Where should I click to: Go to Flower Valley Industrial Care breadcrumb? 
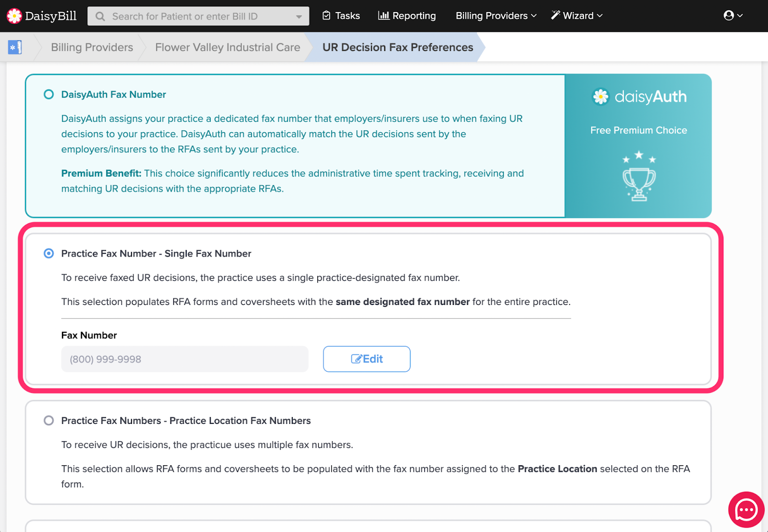228,47
